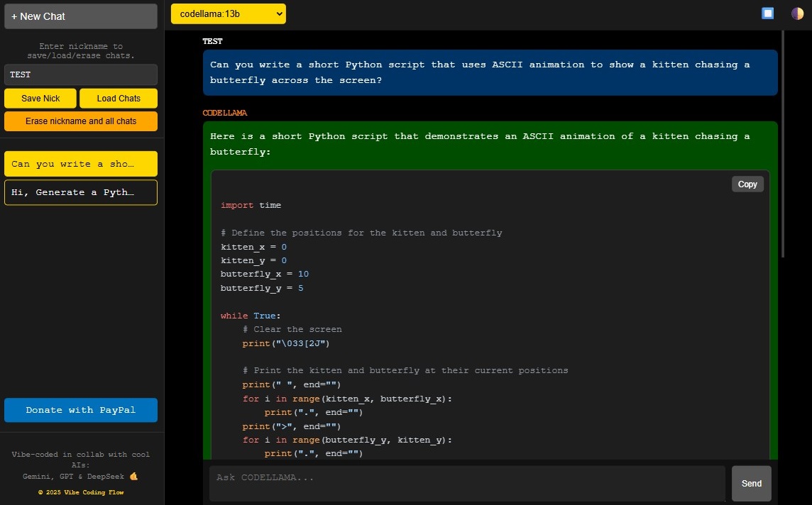812x505 pixels.
Task: Click the "while True:" code line
Action: (251, 316)
